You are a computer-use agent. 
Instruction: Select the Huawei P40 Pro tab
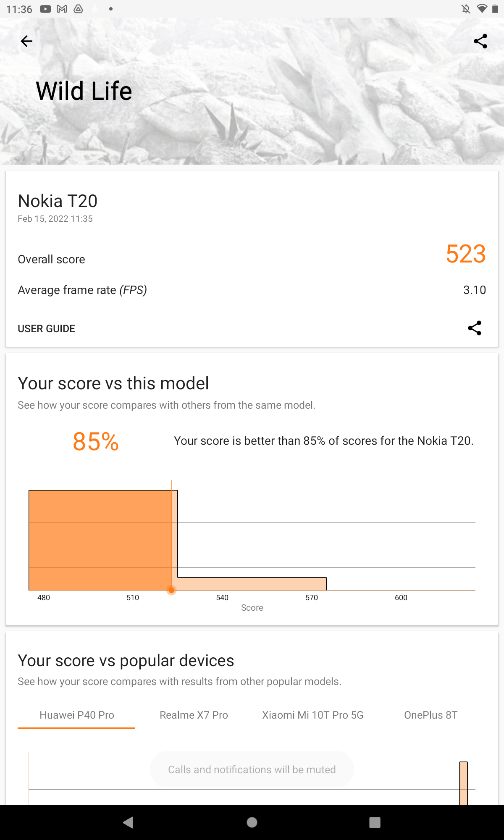pos(77,715)
